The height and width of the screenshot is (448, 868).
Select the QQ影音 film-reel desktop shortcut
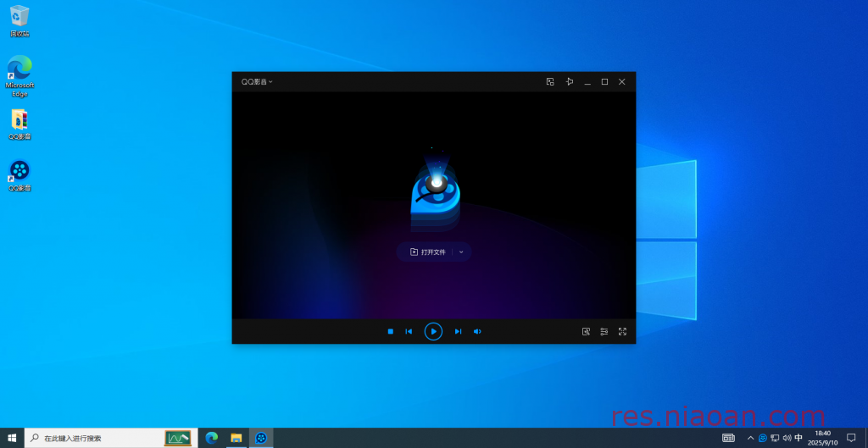pyautogui.click(x=19, y=175)
